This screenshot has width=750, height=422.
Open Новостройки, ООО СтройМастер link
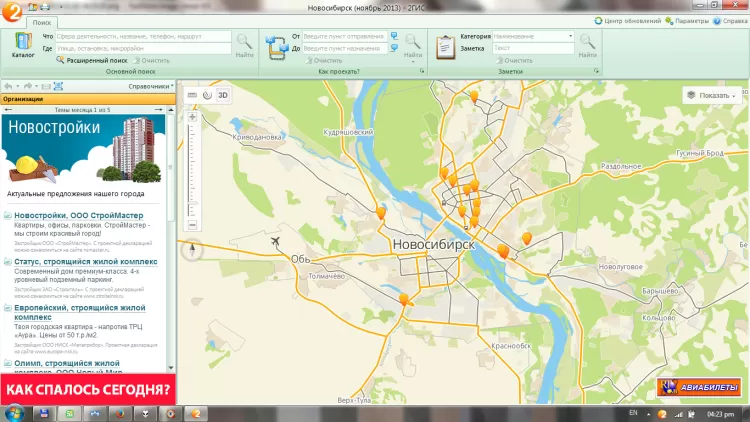tap(79, 215)
